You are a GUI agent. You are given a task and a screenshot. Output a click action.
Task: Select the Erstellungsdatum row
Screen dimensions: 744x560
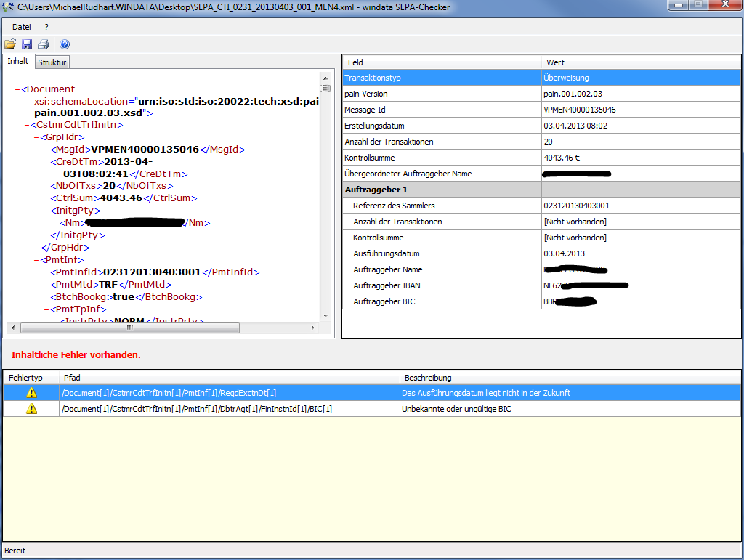click(x=541, y=126)
